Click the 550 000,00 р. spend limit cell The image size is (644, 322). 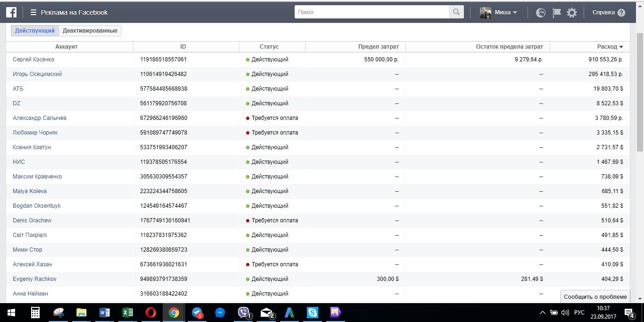[381, 59]
